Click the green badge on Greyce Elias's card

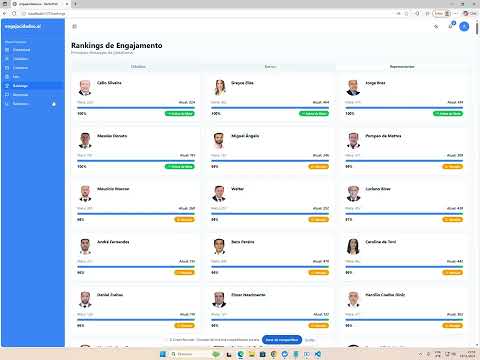pos(314,114)
